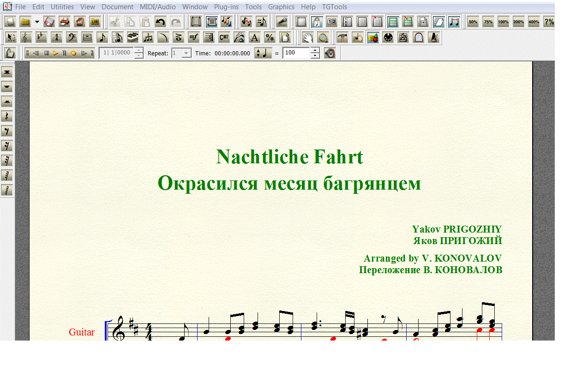The height and width of the screenshot is (377, 588).
Task: Select the Time Signature tool
Action: coord(57,38)
